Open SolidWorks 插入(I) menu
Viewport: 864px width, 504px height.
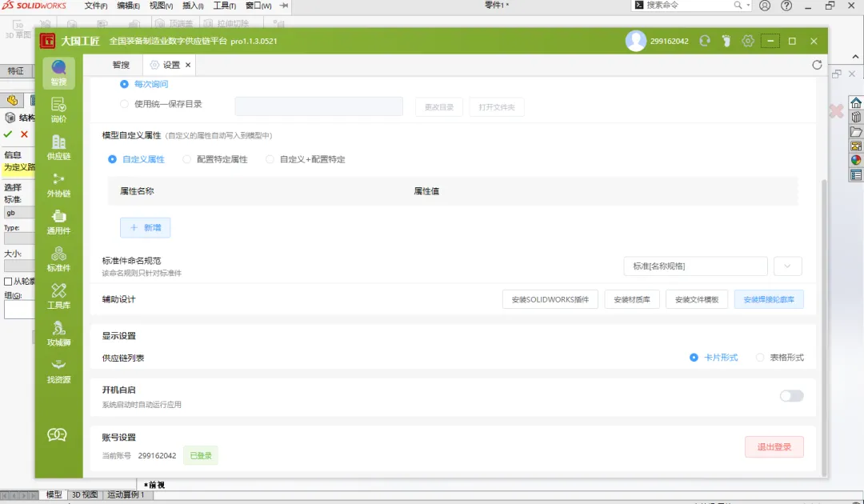coord(193,6)
